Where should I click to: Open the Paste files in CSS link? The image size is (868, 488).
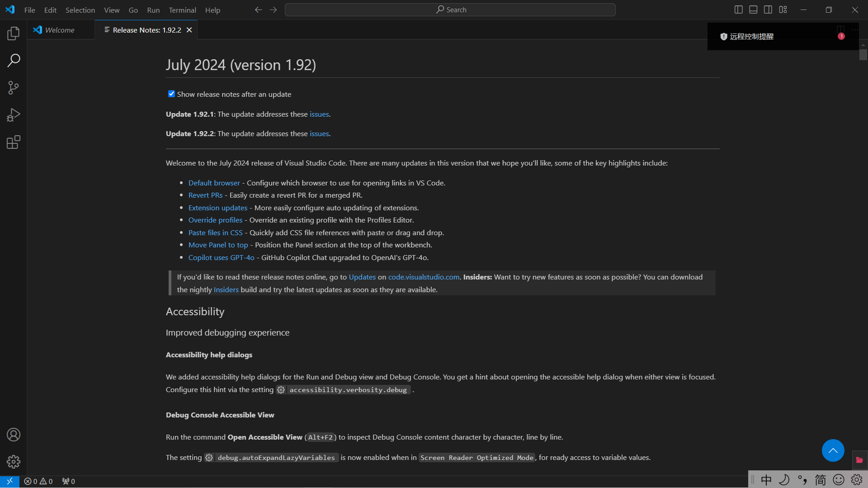pos(216,232)
